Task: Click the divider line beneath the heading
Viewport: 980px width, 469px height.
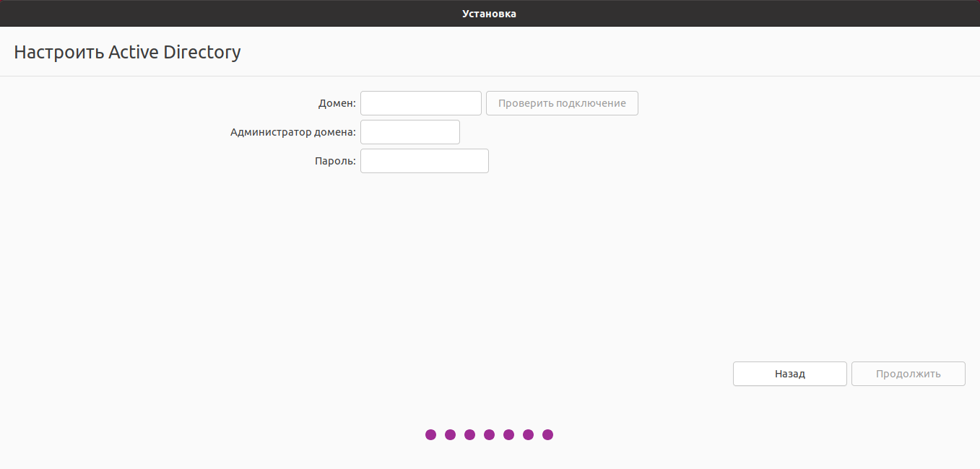Action: point(490,76)
